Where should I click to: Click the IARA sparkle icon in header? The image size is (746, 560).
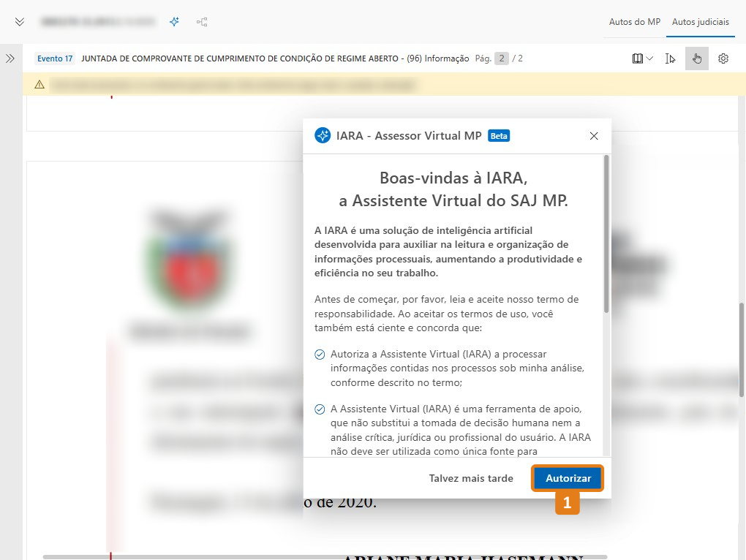pyautogui.click(x=174, y=22)
